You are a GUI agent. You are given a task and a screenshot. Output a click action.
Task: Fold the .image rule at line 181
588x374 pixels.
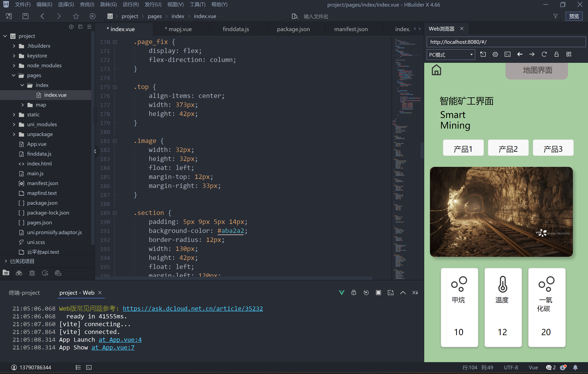pos(115,141)
